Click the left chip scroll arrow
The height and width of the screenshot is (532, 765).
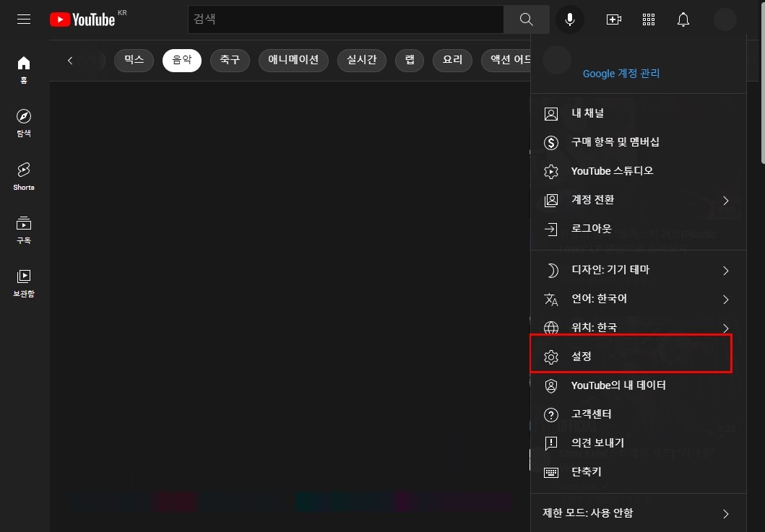coord(69,60)
